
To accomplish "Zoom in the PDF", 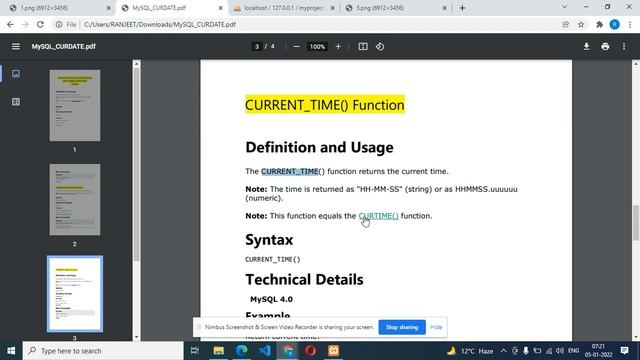I will tap(338, 47).
